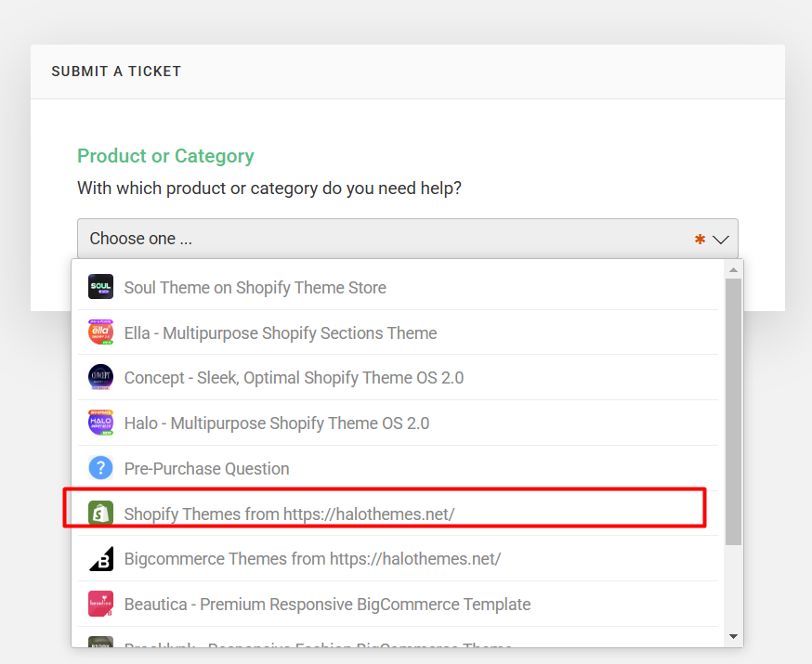Open the Choose one dropdown arrow
This screenshot has width=812, height=664.
click(x=720, y=240)
